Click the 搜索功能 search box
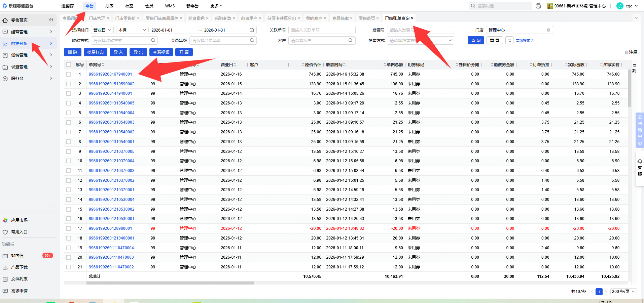Image resolution: width=644 pixels, height=303 pixels. tap(501, 6)
